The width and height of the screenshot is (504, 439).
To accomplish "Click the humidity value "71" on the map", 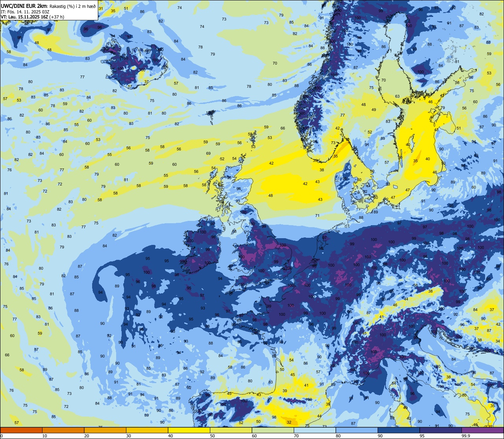I will pos(317,215).
